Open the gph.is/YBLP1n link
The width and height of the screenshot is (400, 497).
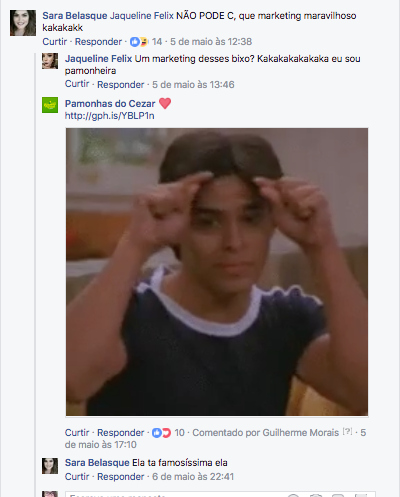(109, 116)
